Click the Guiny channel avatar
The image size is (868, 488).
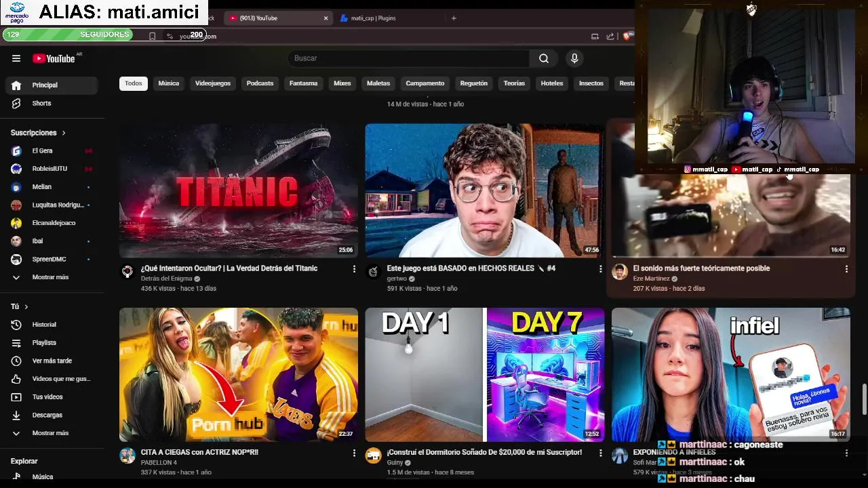click(x=373, y=455)
